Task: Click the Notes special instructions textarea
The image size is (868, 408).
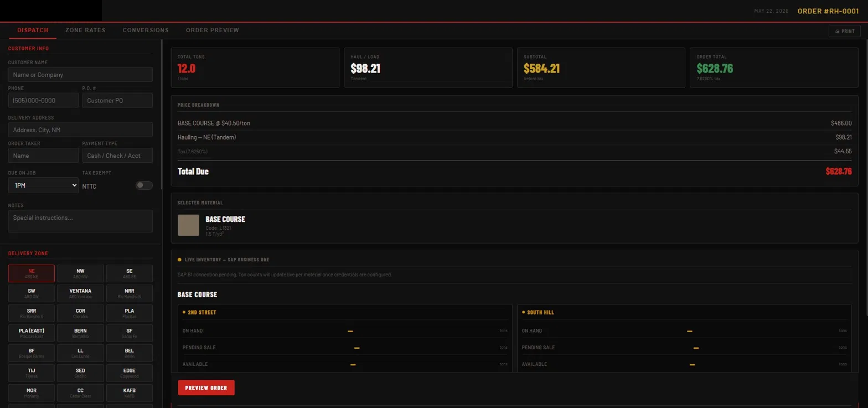Action: 80,221
